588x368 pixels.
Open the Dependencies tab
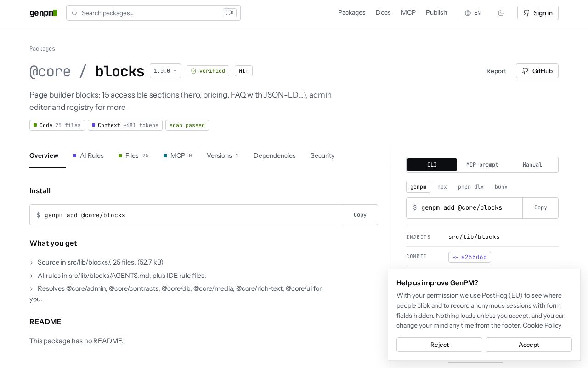[x=275, y=155]
